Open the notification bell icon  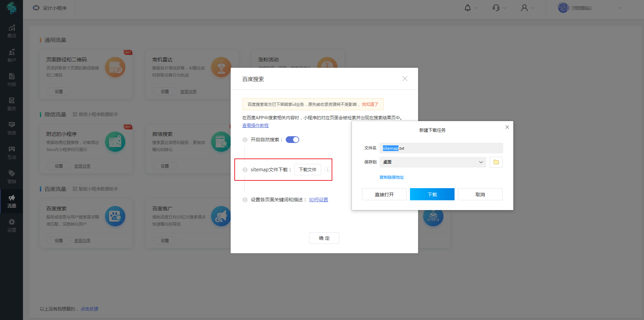click(468, 8)
